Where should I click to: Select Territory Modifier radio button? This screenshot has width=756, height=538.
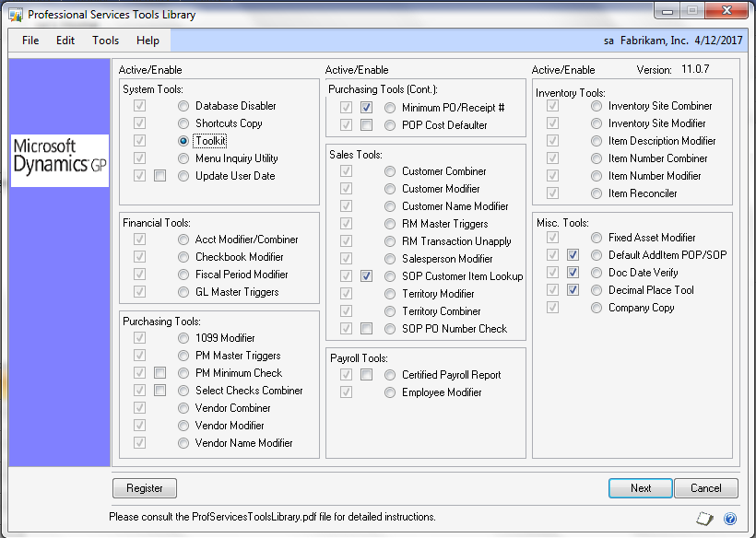click(390, 294)
